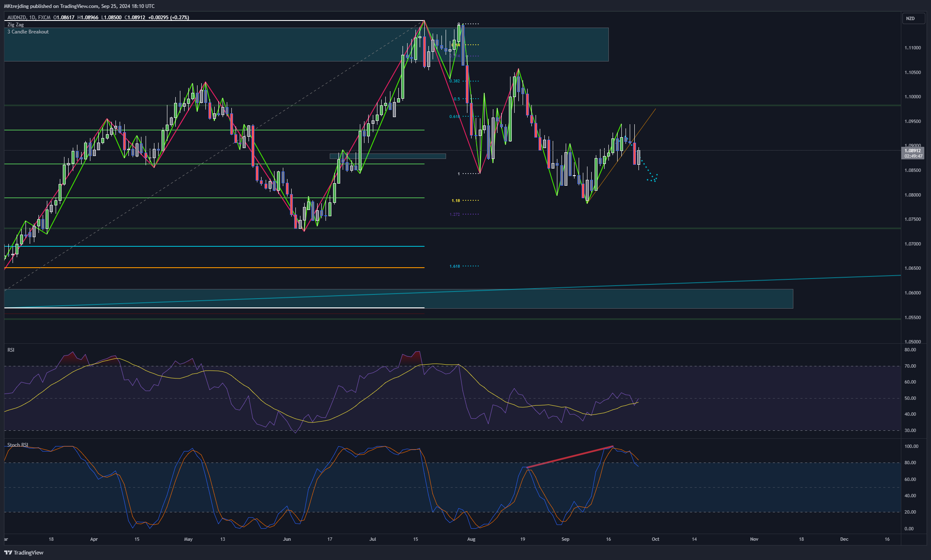Click the 1.11000 price axis label
The width and height of the screenshot is (931, 560).
pyautogui.click(x=913, y=48)
